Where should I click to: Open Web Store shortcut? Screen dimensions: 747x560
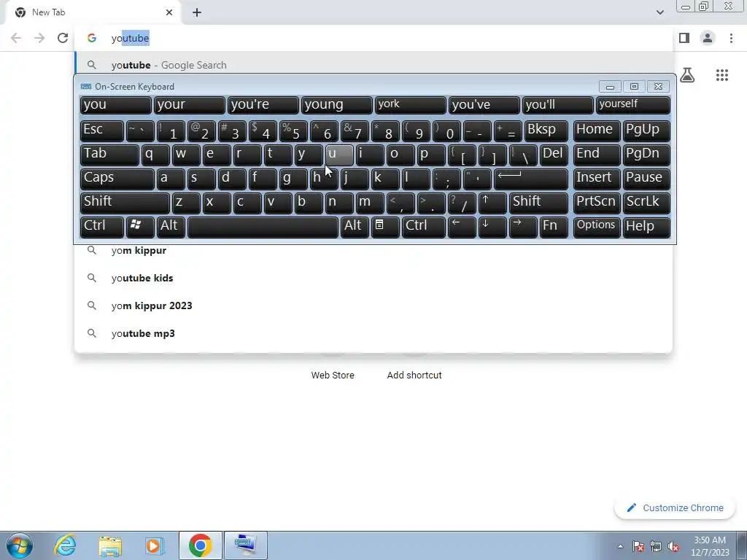coord(333,376)
